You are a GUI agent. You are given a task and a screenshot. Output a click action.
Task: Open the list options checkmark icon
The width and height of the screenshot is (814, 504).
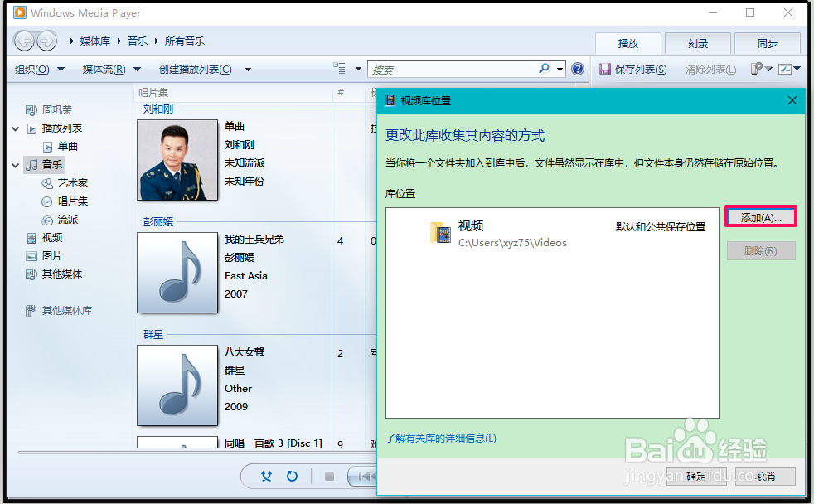click(785, 69)
